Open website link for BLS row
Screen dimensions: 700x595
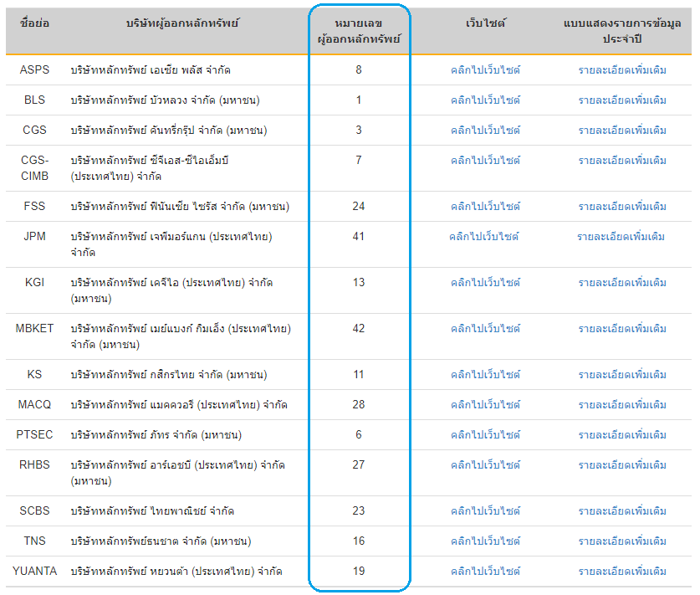click(485, 100)
